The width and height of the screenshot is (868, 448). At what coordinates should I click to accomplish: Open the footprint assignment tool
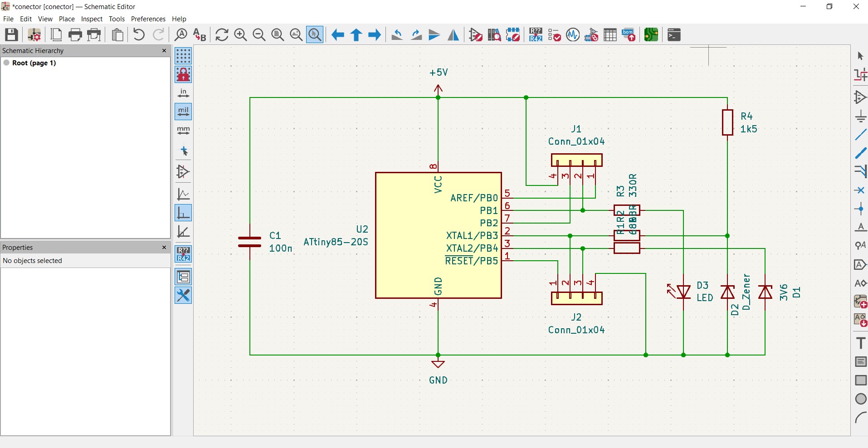tap(591, 34)
